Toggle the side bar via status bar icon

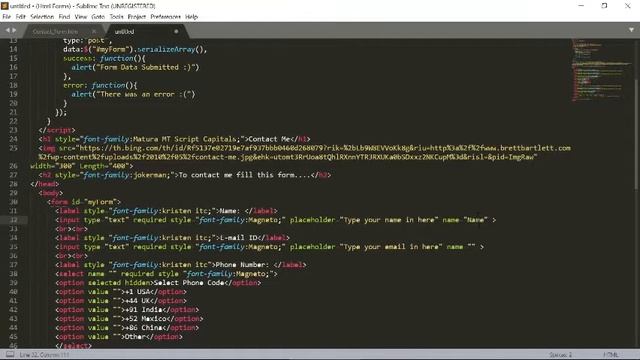point(10,355)
